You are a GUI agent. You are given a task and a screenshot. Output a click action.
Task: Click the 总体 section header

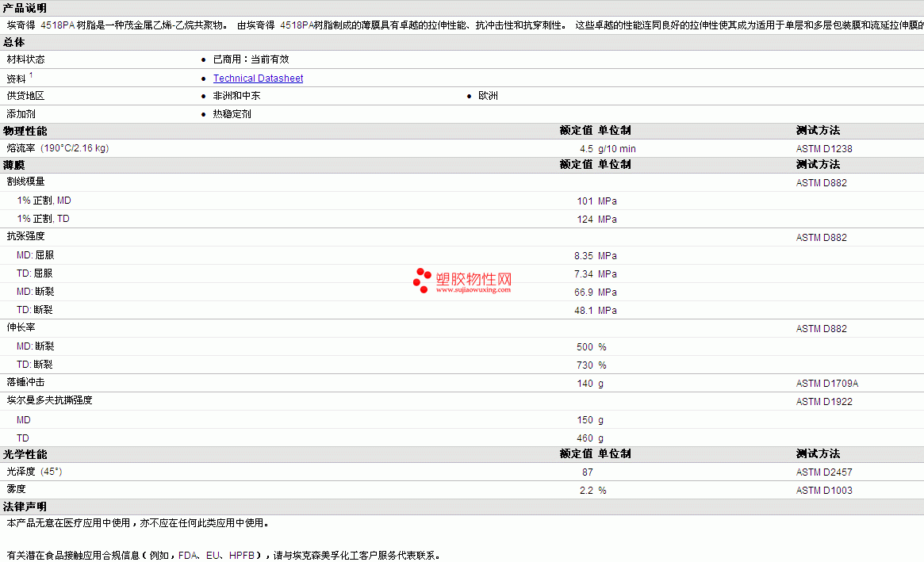(x=14, y=43)
